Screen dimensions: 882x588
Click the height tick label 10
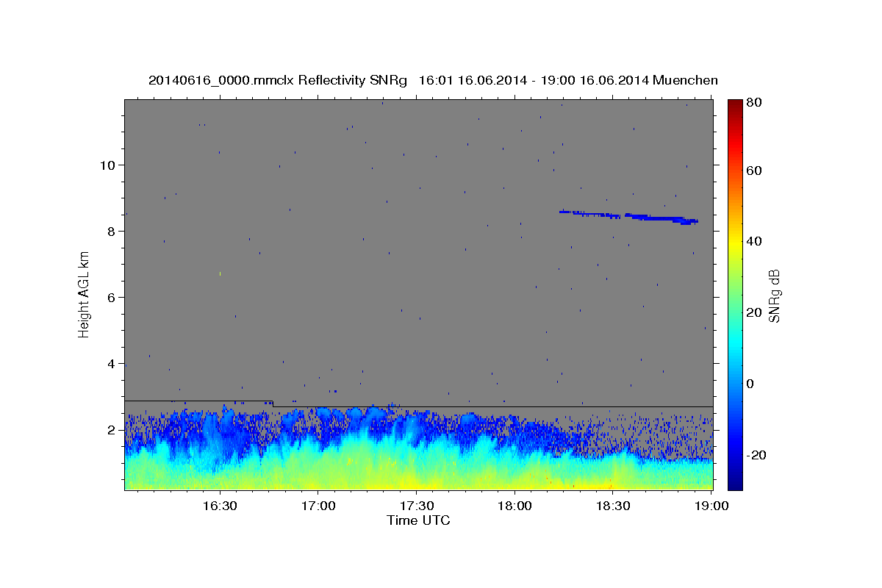pos(108,165)
